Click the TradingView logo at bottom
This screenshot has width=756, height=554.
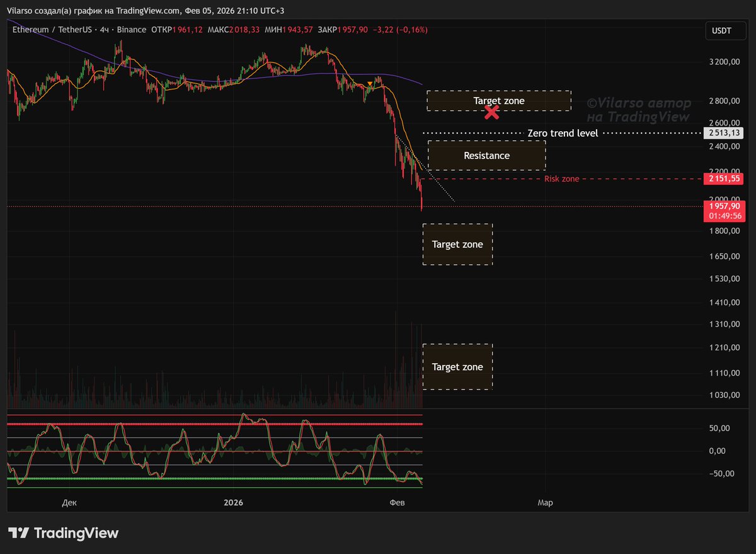(x=63, y=533)
